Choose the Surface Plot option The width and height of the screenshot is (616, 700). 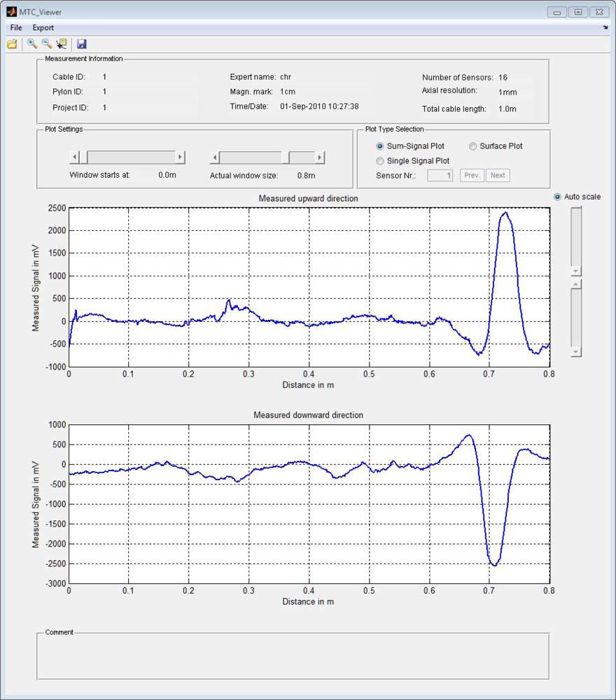tap(473, 146)
